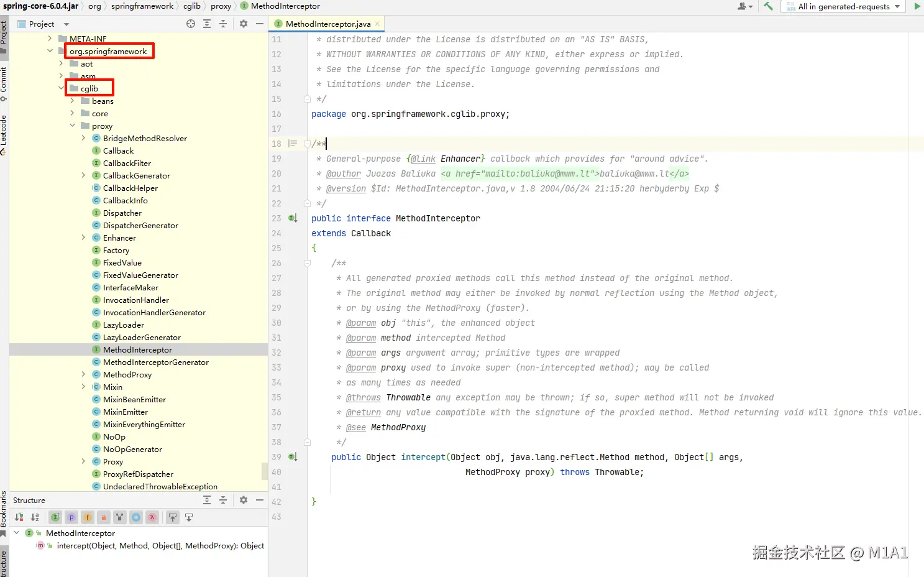924x577 pixels.
Task: Expand all nodes in the Structure panel
Action: click(207, 500)
